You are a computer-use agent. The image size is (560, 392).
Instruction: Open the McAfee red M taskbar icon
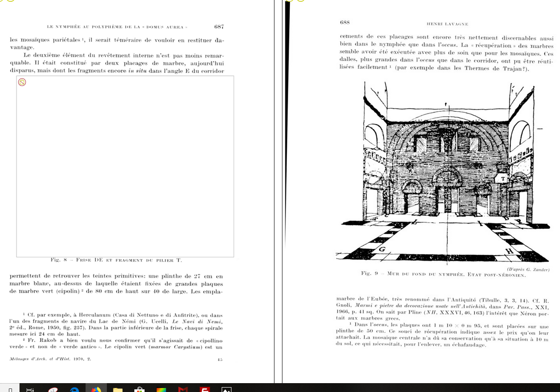183,389
